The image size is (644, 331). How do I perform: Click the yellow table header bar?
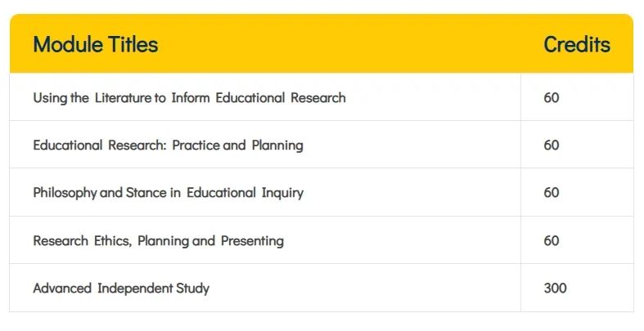tap(322, 43)
